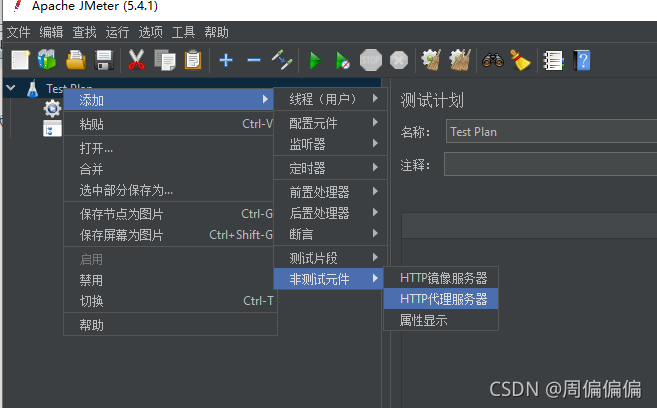Expand the 配置元件 submenu
The height and width of the screenshot is (408, 657).
[330, 123]
